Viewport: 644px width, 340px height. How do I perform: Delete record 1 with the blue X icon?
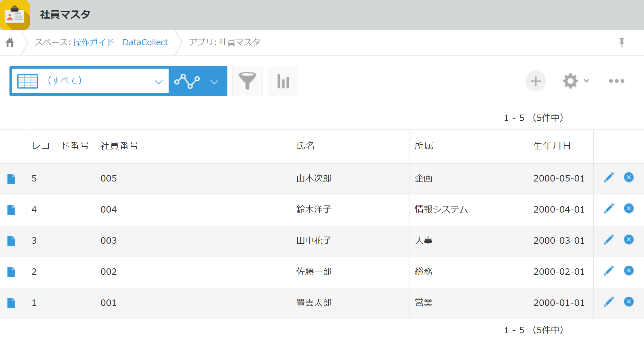pos(629,302)
